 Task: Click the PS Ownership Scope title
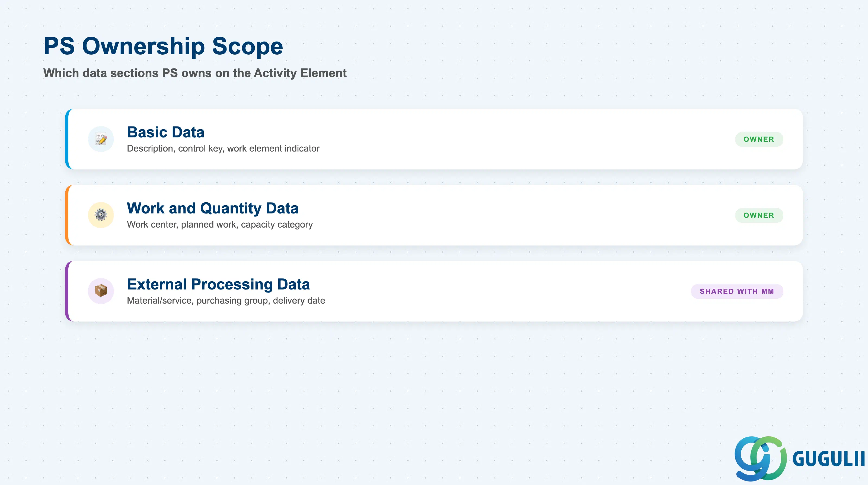coord(163,46)
